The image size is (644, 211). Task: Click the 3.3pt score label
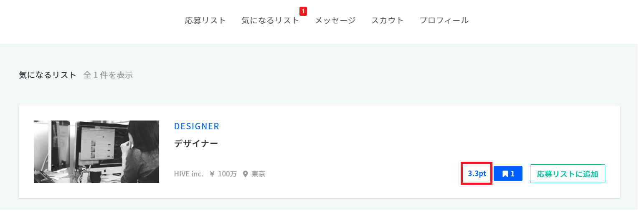[x=477, y=173]
